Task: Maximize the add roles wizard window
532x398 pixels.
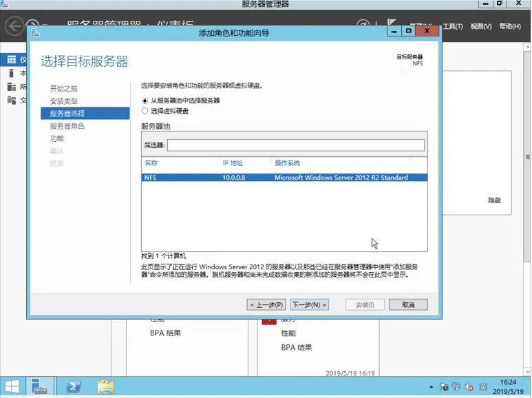Action: tap(409, 31)
